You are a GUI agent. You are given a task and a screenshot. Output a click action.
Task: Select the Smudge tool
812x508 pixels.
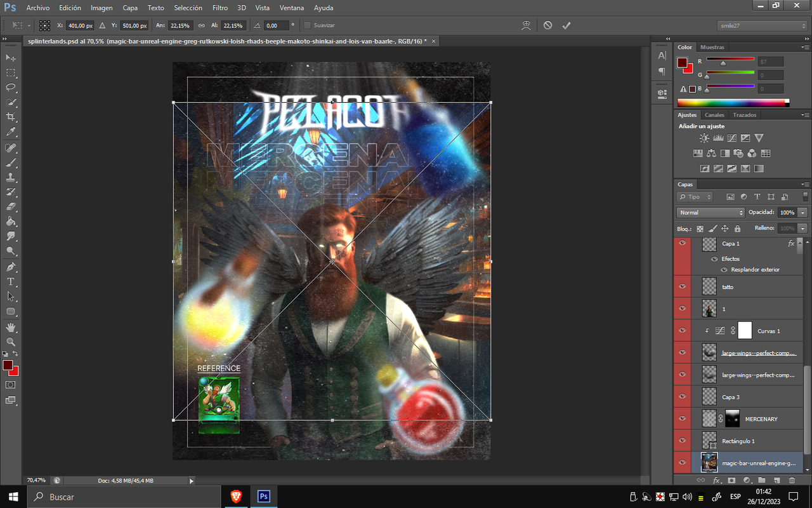(x=11, y=237)
